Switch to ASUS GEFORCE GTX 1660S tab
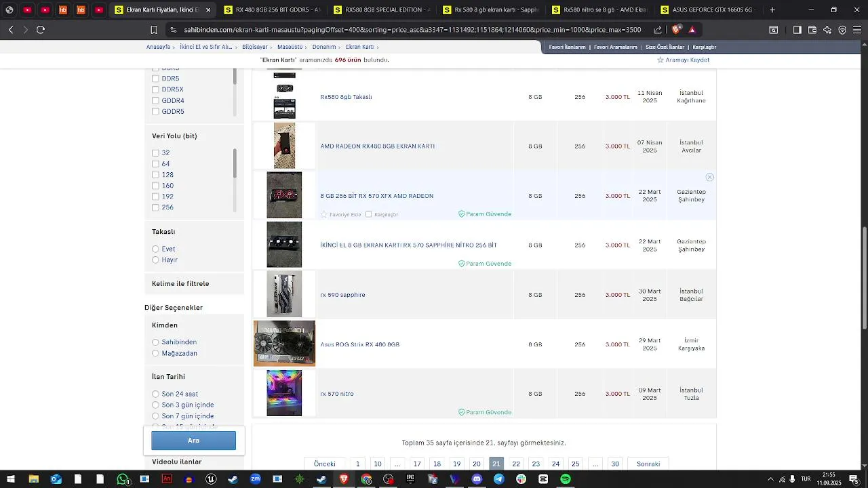The image size is (868, 488). [x=709, y=10]
